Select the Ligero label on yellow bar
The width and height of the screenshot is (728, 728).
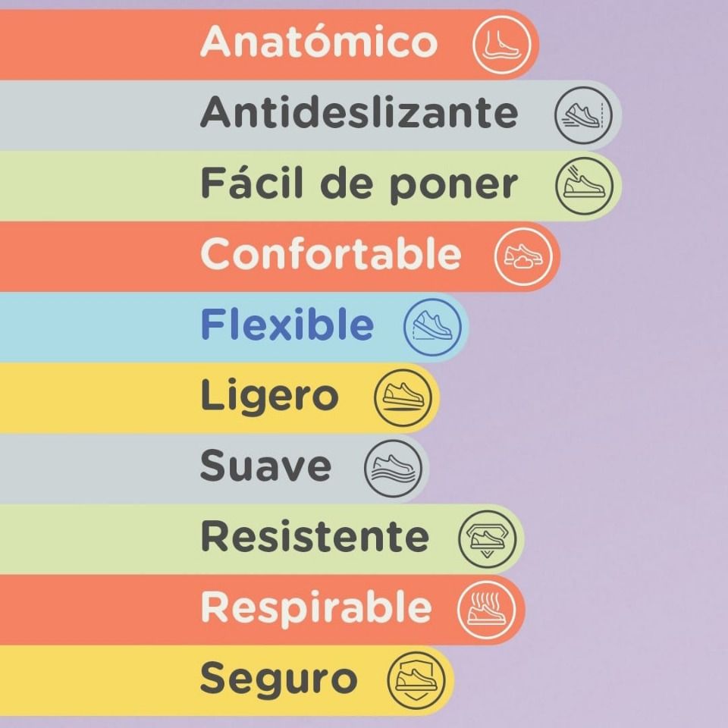268,397
